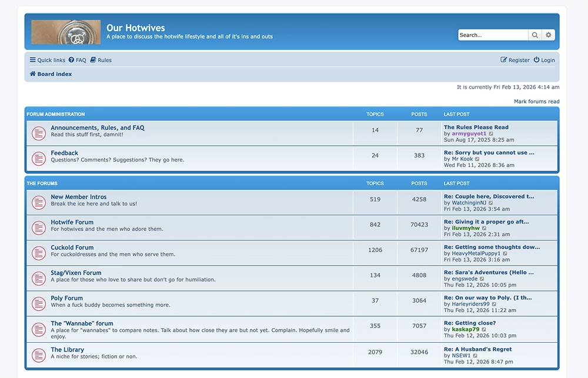Click the Register pencil icon
This screenshot has height=378, width=588.
503,59
